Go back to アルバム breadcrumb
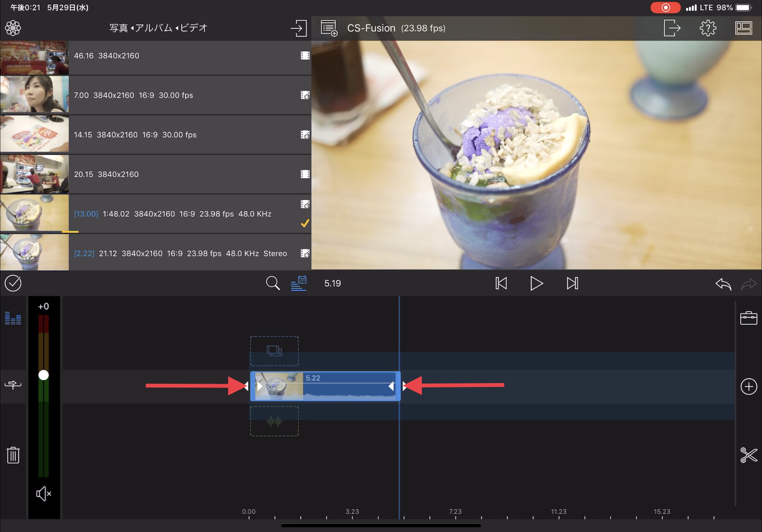The width and height of the screenshot is (762, 532). (x=153, y=28)
